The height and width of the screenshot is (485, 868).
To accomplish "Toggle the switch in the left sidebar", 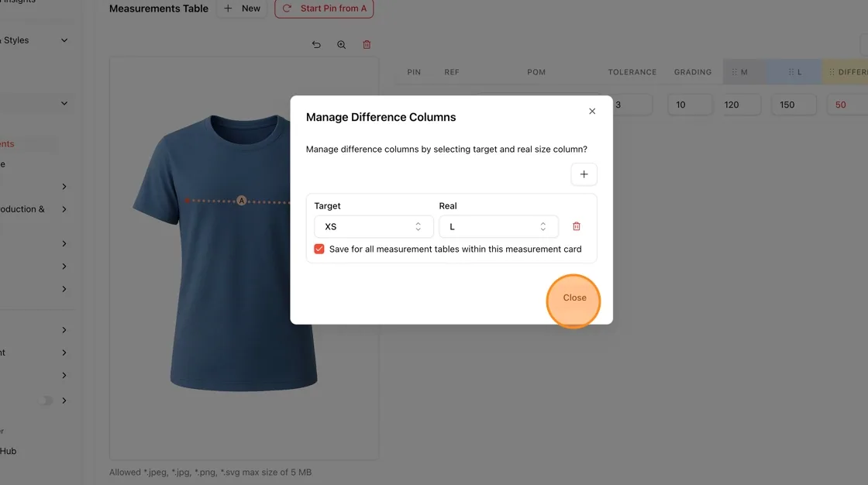I will [46, 401].
